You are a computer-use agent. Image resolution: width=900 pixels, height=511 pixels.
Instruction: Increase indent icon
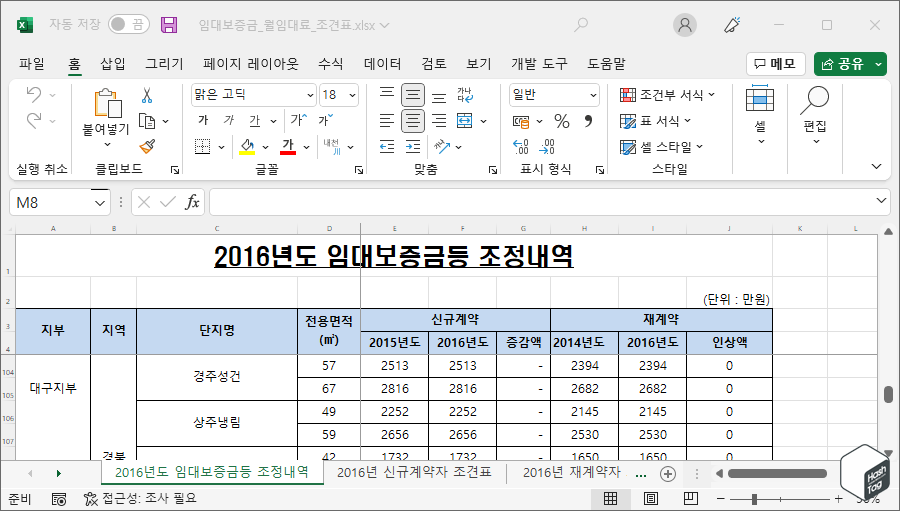[x=413, y=146]
